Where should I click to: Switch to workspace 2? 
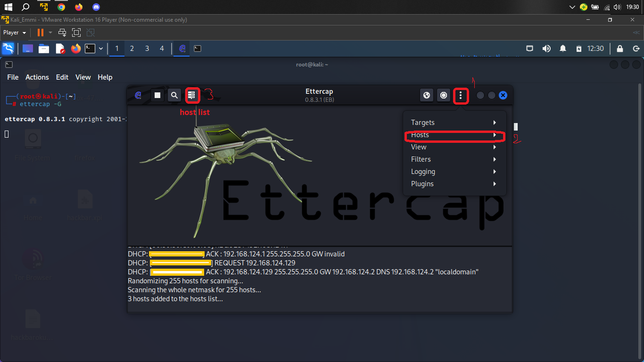point(132,49)
